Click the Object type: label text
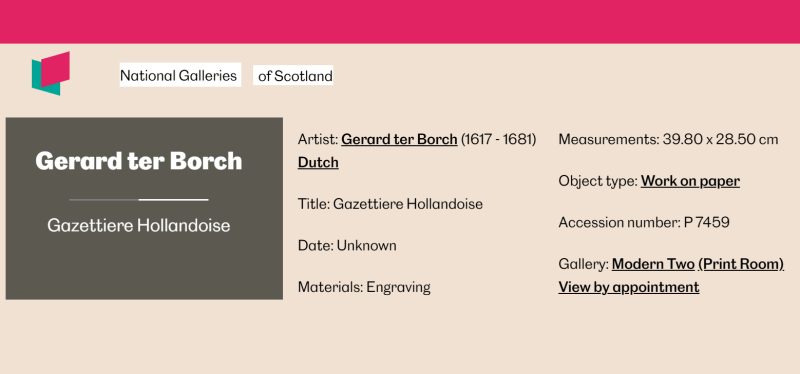This screenshot has height=374, width=800. coord(598,181)
